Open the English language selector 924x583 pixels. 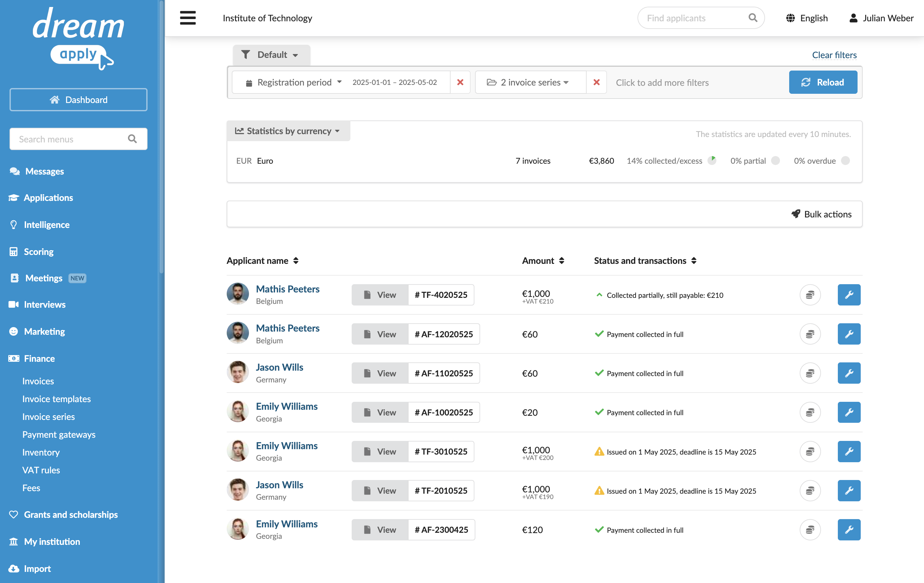tap(807, 18)
